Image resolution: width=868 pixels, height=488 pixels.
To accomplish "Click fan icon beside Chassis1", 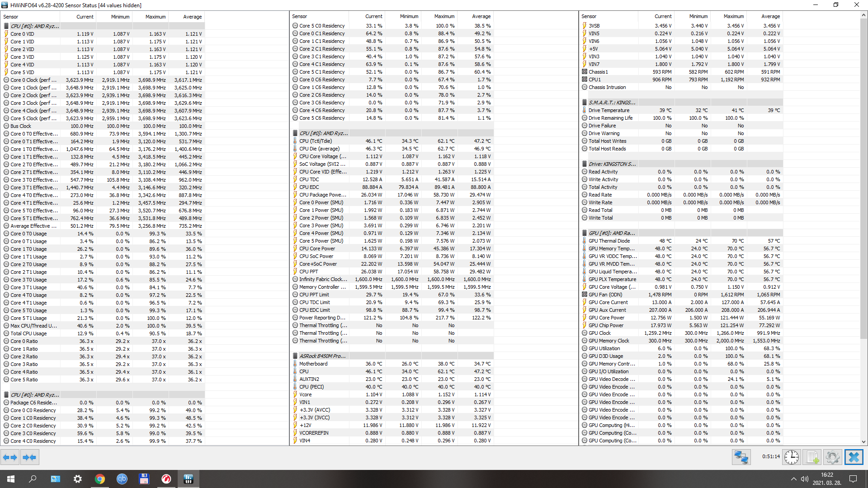I will tap(585, 72).
